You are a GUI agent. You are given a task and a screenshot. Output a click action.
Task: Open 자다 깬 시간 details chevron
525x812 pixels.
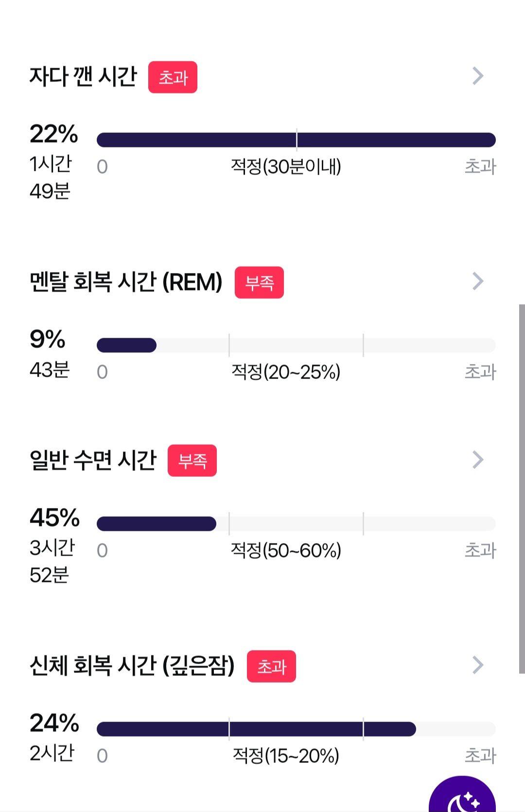pyautogui.click(x=478, y=76)
